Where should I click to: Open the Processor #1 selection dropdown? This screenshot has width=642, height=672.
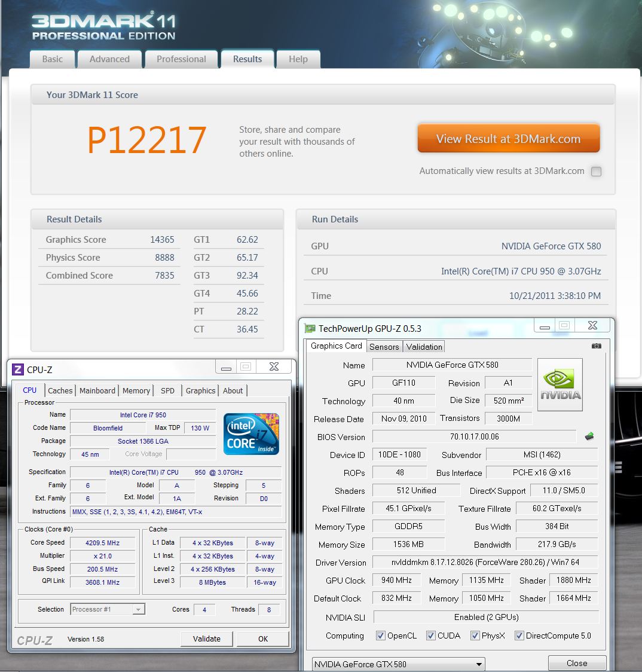(108, 609)
